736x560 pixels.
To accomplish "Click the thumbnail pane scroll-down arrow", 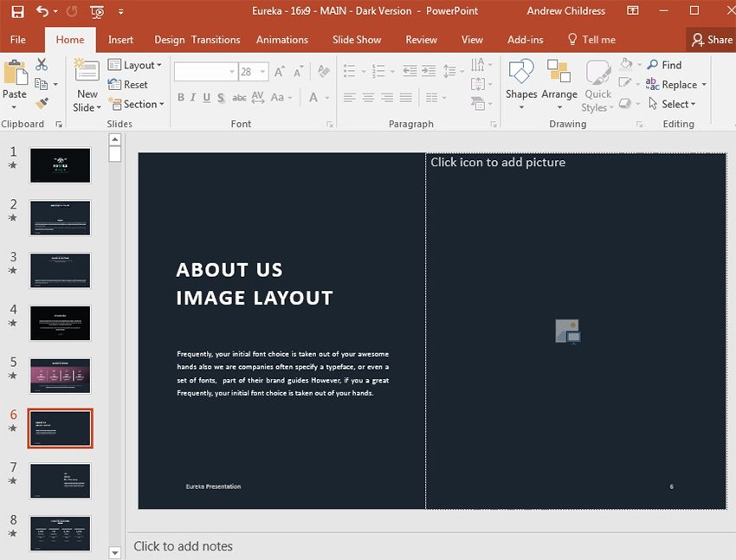I will [x=114, y=553].
